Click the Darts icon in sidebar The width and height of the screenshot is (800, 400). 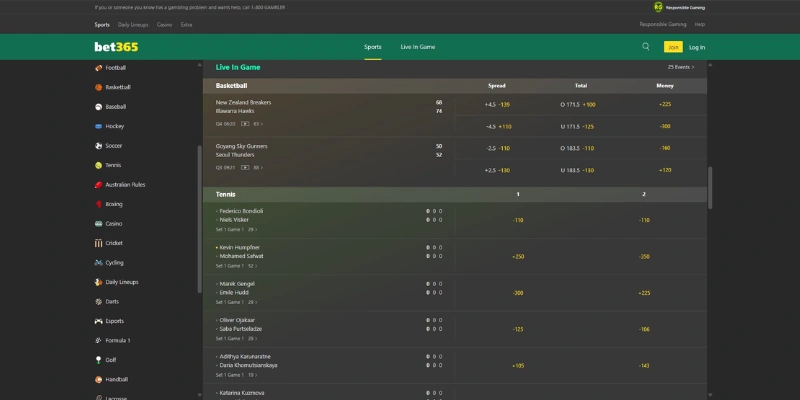[98, 302]
